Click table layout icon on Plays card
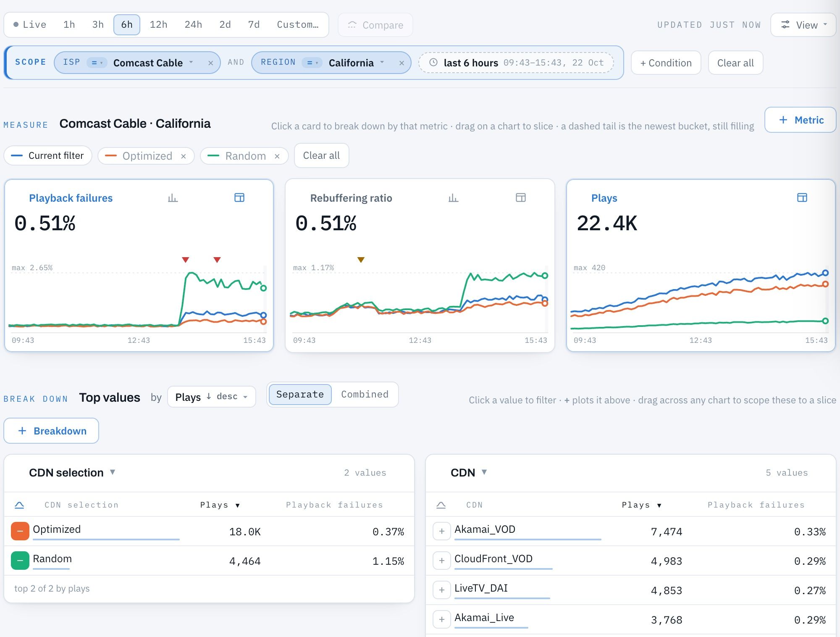 click(802, 197)
